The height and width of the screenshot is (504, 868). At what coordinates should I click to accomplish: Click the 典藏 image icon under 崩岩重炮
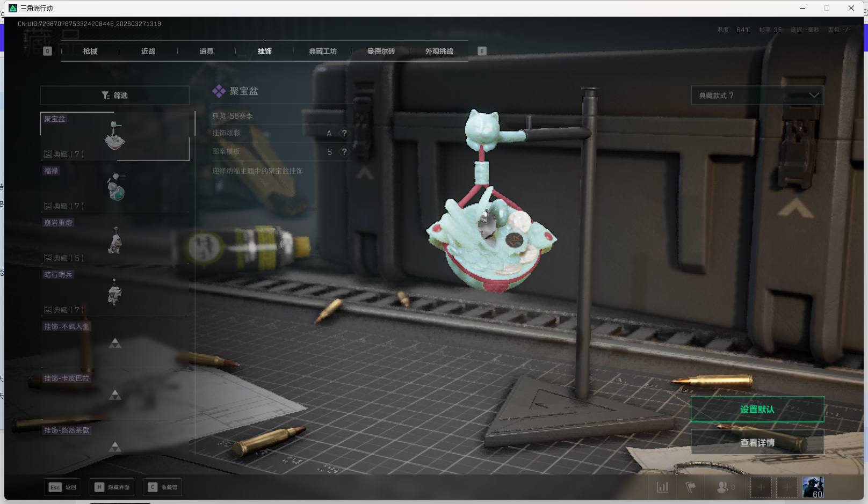pos(48,258)
